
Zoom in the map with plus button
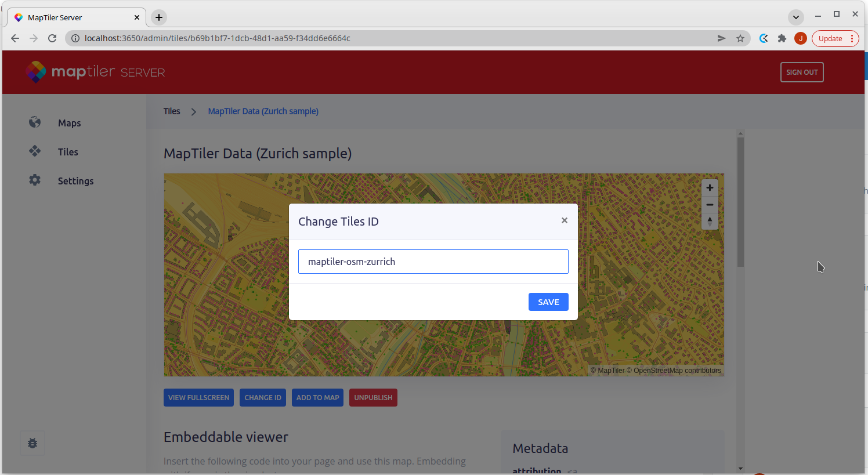pyautogui.click(x=710, y=188)
